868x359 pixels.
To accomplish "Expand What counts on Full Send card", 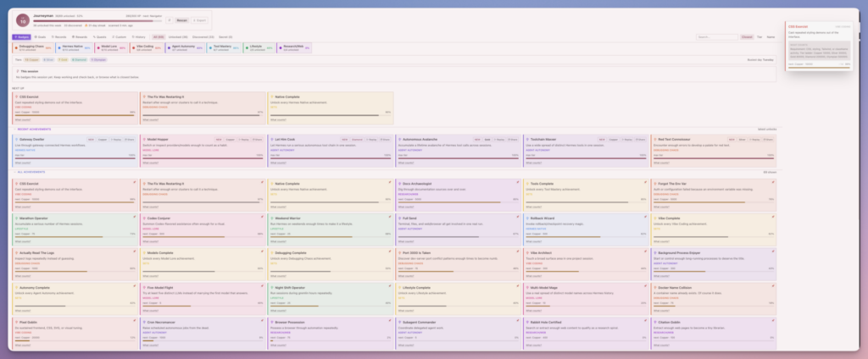I will click(x=406, y=241).
